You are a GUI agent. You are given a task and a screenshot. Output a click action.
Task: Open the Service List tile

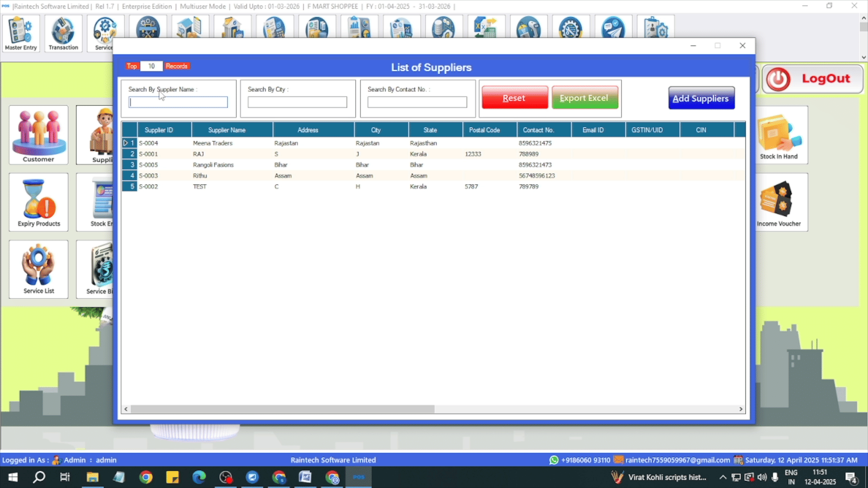click(38, 269)
